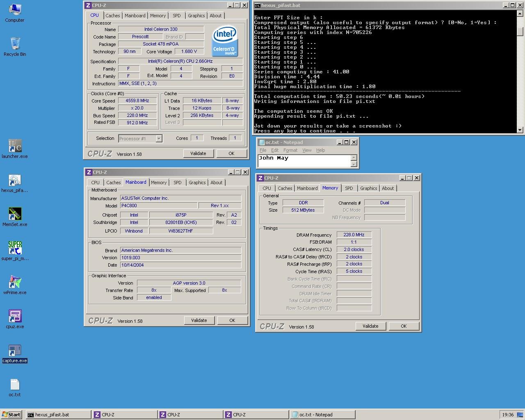Click the CPU-Z icon in the Memory window title
Image resolution: width=525 pixels, height=420 pixels.
tap(260, 178)
